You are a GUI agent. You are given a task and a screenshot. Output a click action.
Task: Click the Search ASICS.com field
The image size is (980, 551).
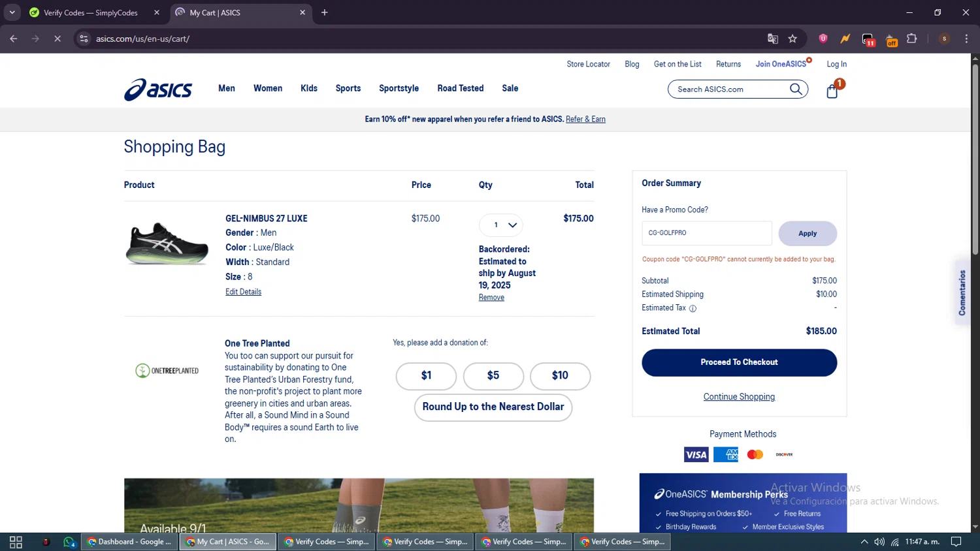pos(728,89)
